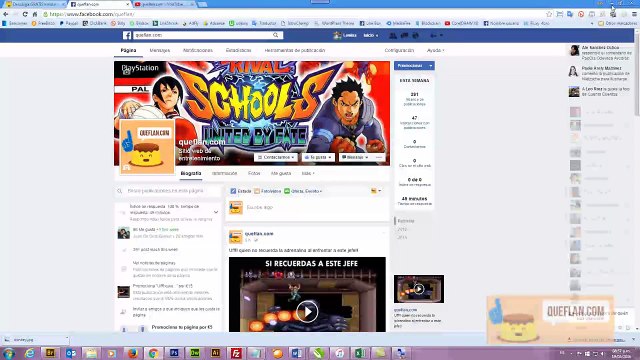
Task: Click the Bitly bookmark
Action: tap(118, 23)
